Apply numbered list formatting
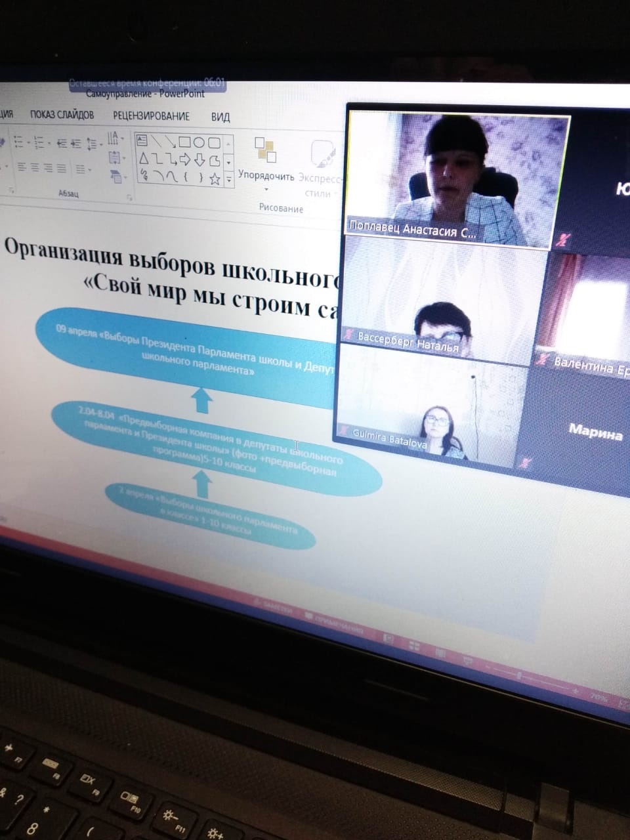Image resolution: width=630 pixels, height=840 pixels. pyautogui.click(x=39, y=142)
